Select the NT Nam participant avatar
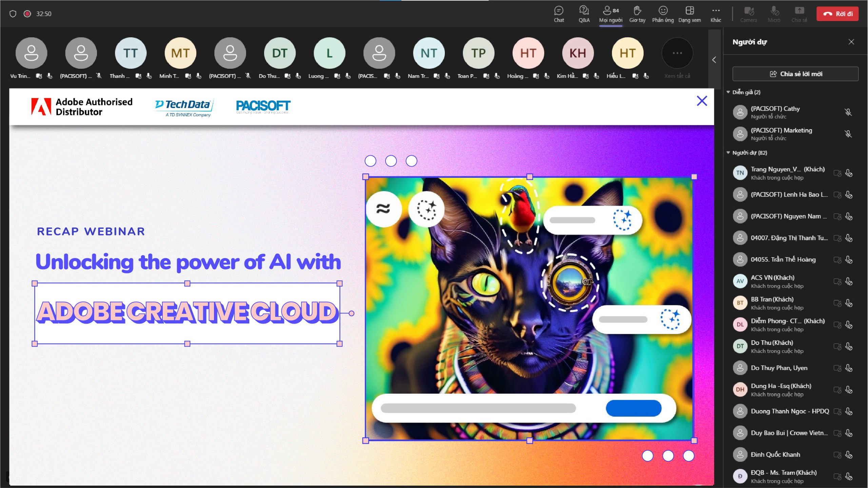The width and height of the screenshot is (868, 488). tap(429, 53)
